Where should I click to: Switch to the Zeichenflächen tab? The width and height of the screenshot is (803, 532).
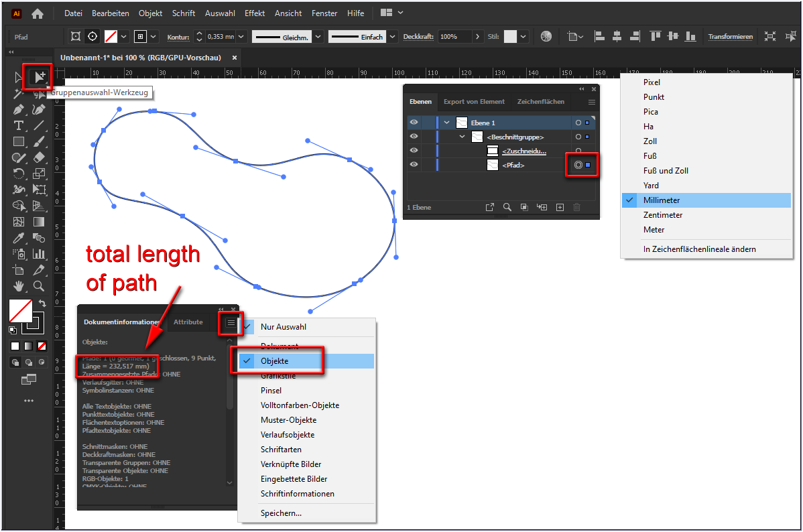pyautogui.click(x=541, y=101)
